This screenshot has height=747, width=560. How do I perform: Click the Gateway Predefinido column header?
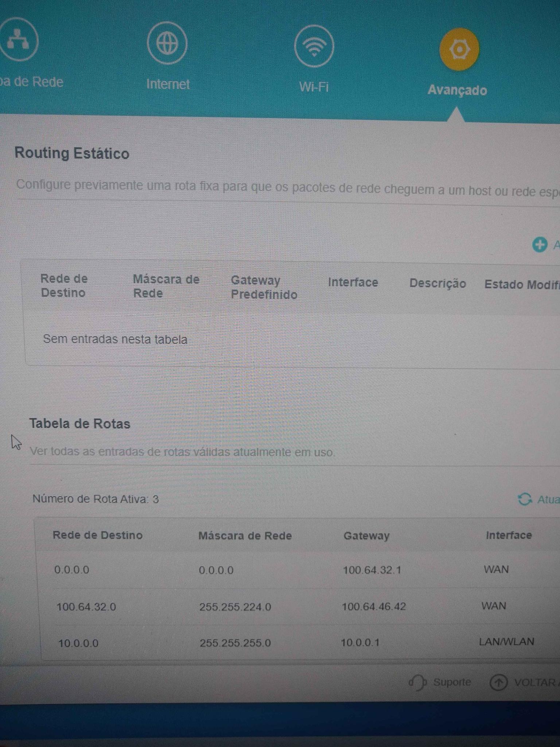pos(264,287)
